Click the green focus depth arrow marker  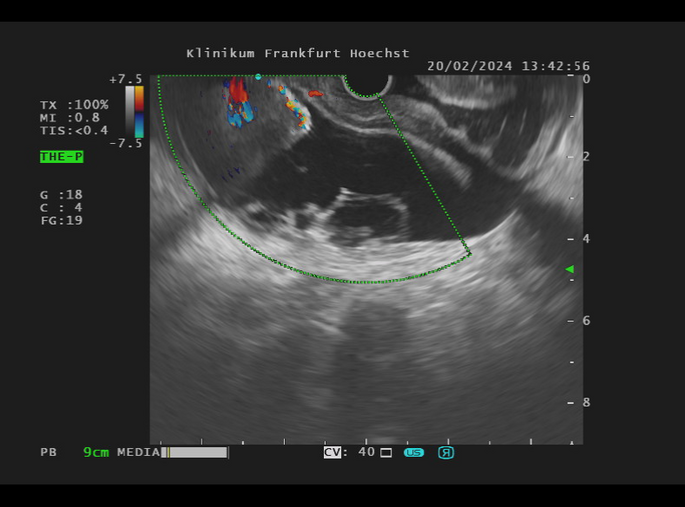tap(569, 269)
